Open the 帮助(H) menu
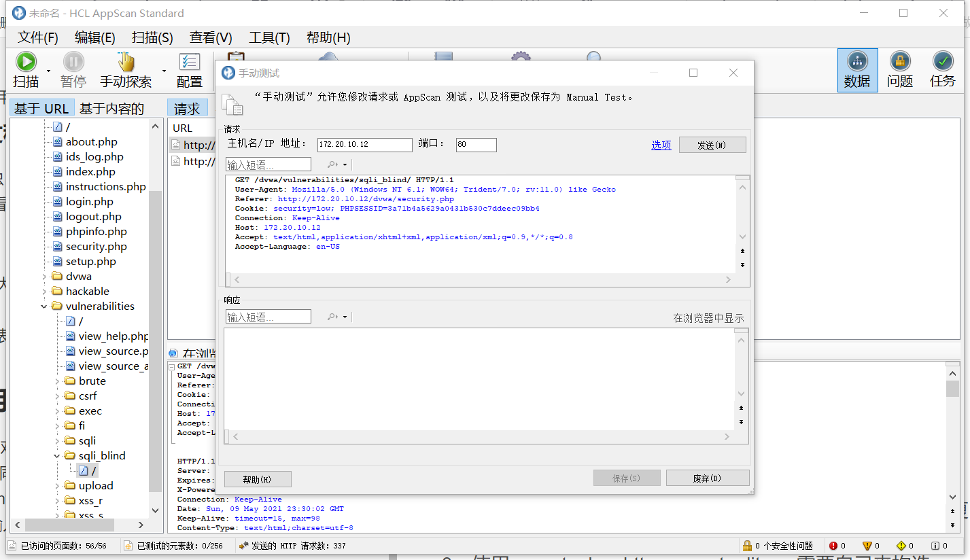 (x=328, y=37)
